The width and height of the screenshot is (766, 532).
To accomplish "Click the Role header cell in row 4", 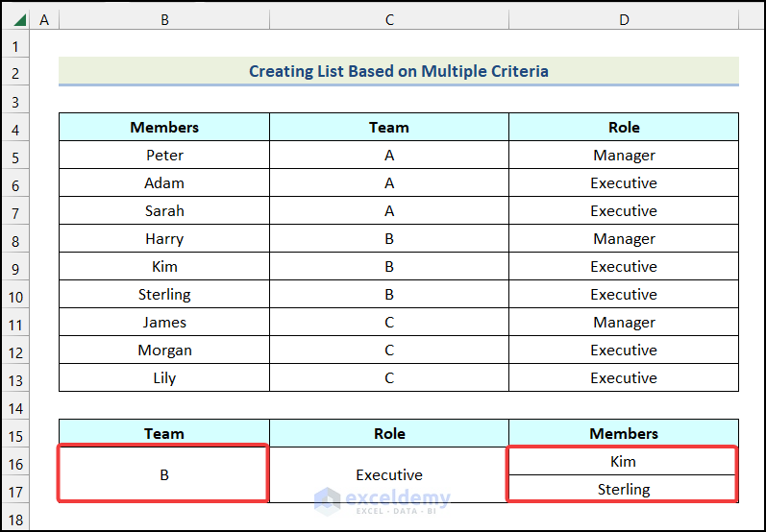I will tap(624, 127).
